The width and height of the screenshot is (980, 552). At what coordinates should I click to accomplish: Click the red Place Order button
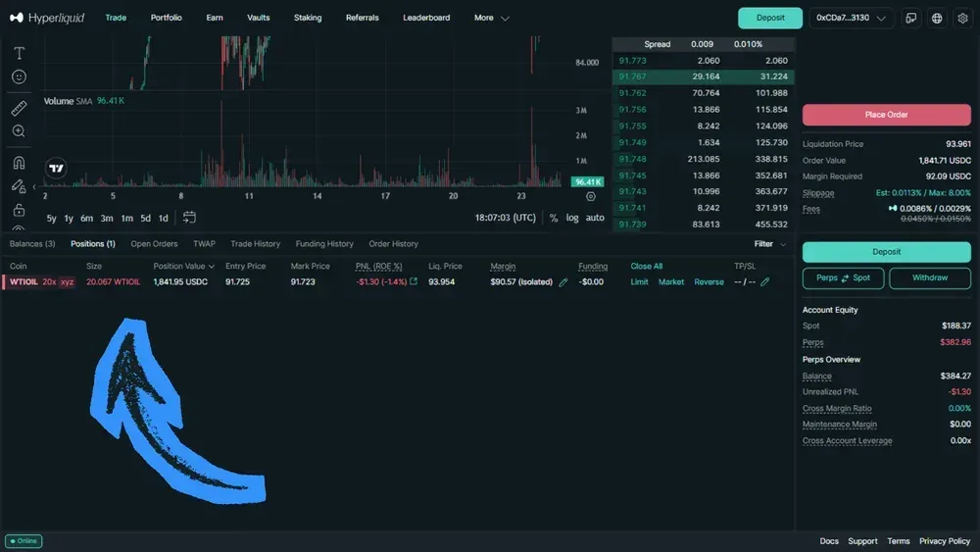tap(886, 115)
